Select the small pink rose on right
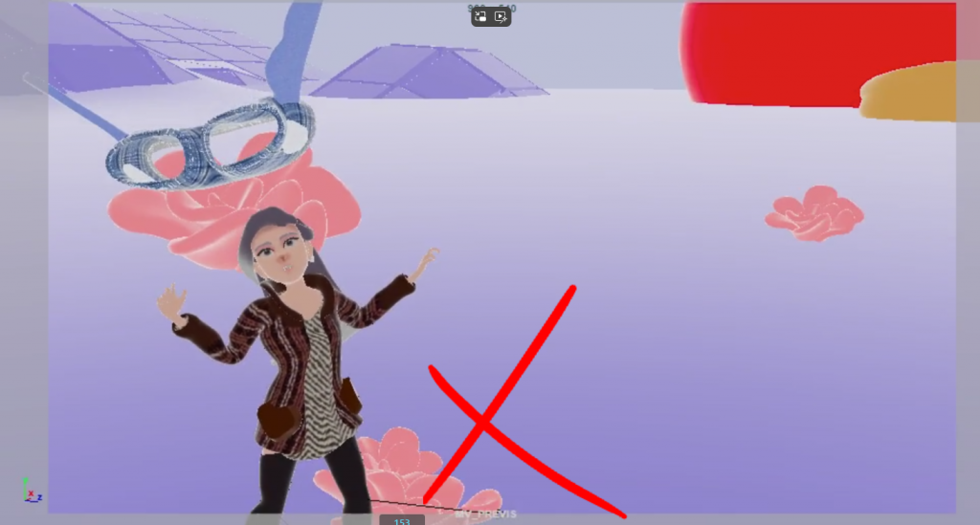This screenshot has height=525, width=980. pyautogui.click(x=814, y=213)
